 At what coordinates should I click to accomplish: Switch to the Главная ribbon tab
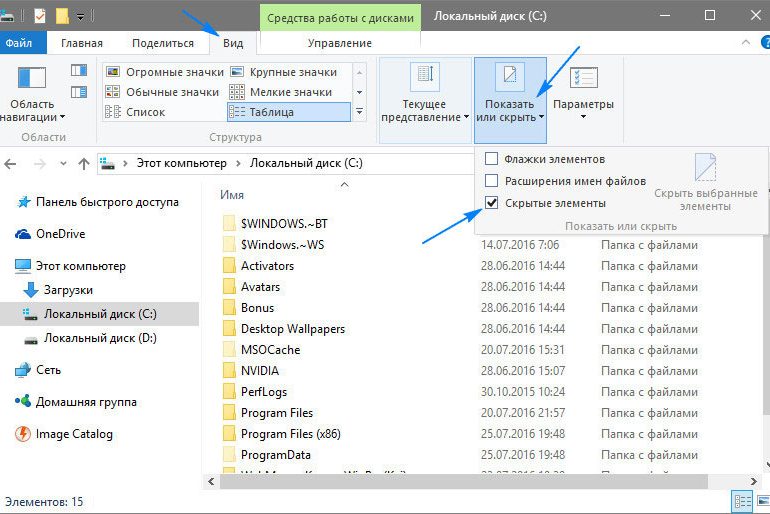click(x=81, y=43)
